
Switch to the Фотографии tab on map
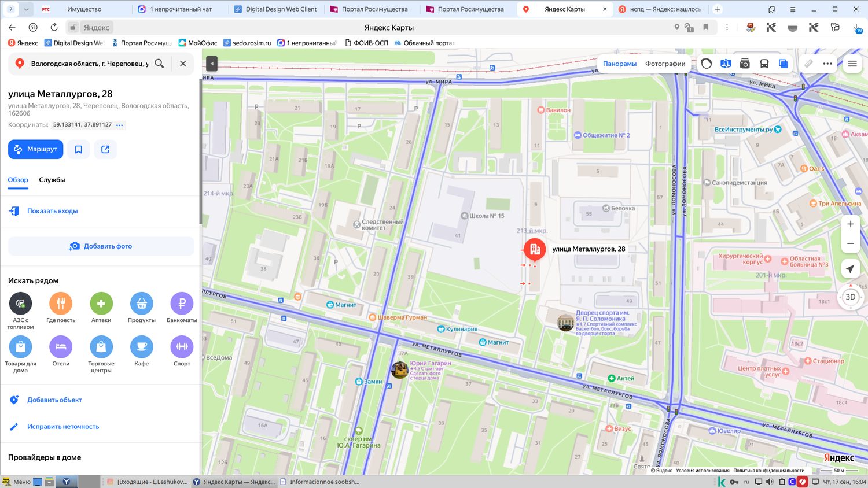pos(665,64)
